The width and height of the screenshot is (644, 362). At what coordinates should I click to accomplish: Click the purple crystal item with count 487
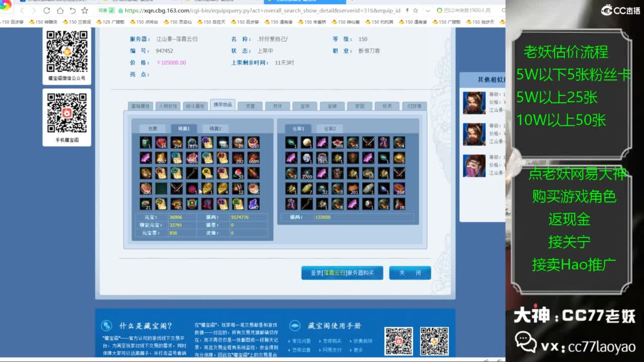pyautogui.click(x=254, y=204)
